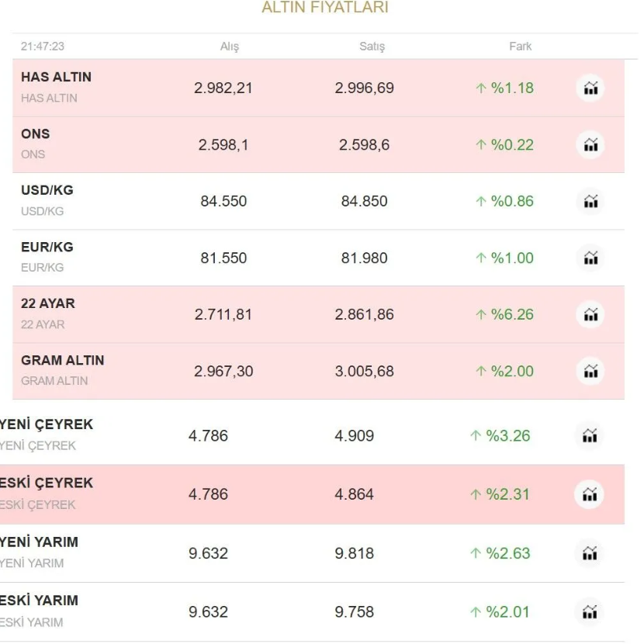Open the chart icon for ONS

[590, 145]
